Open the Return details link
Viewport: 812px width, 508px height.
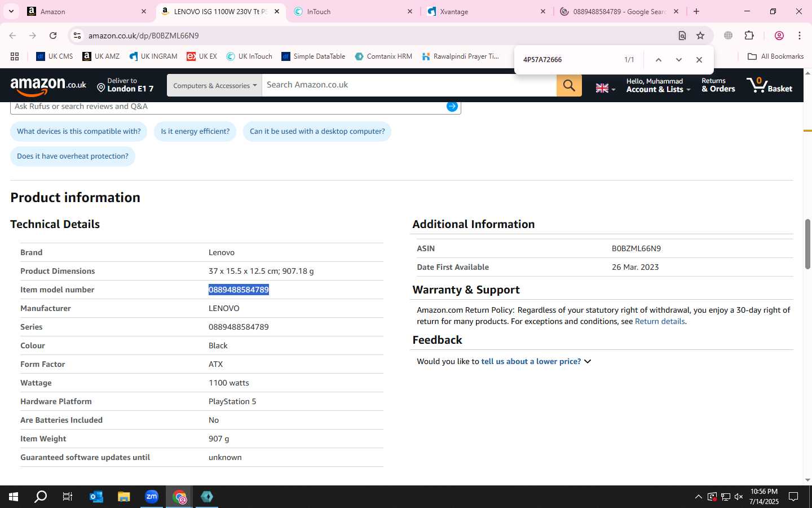click(x=660, y=322)
